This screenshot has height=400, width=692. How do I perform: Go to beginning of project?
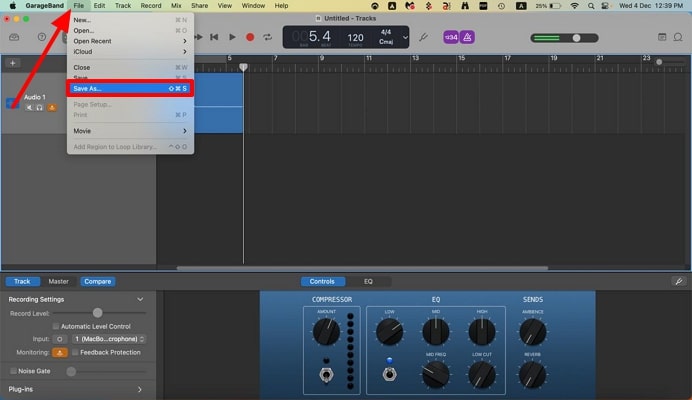pos(214,37)
